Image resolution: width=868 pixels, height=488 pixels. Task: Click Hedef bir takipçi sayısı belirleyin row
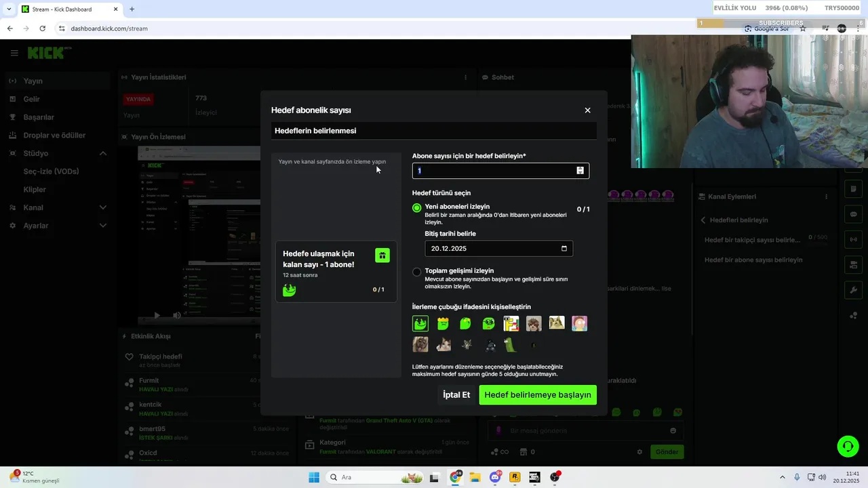766,240
